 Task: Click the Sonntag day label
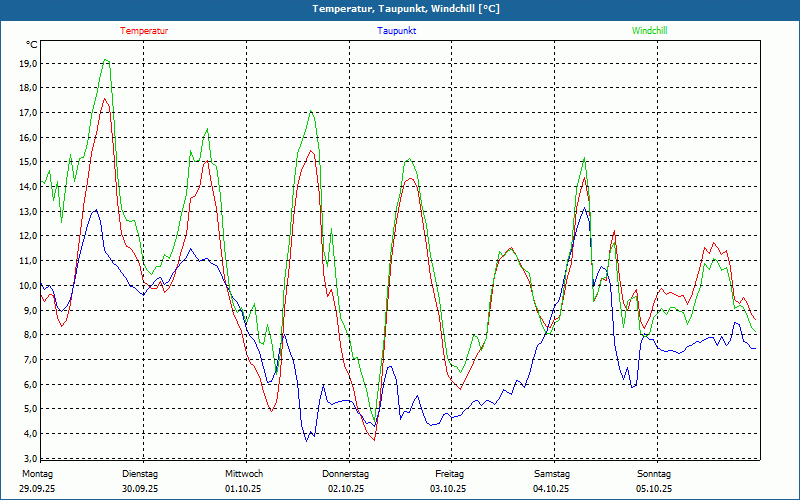coord(655,474)
